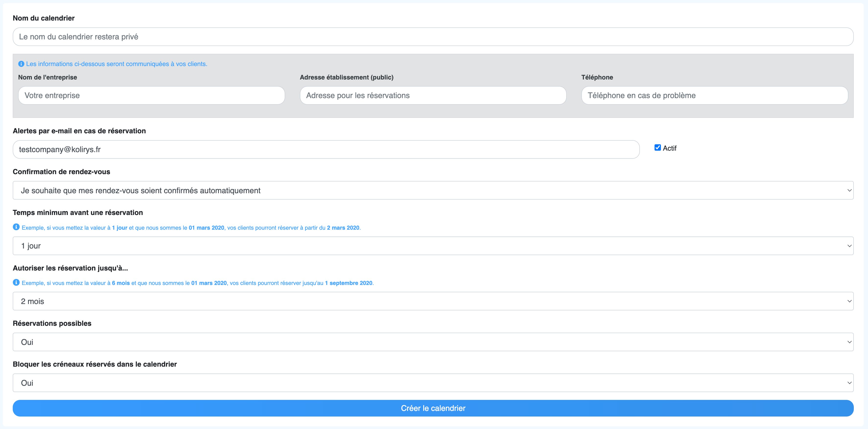Open the Bloquer les créneaux réservés dropdown
868x429 pixels.
click(x=433, y=383)
